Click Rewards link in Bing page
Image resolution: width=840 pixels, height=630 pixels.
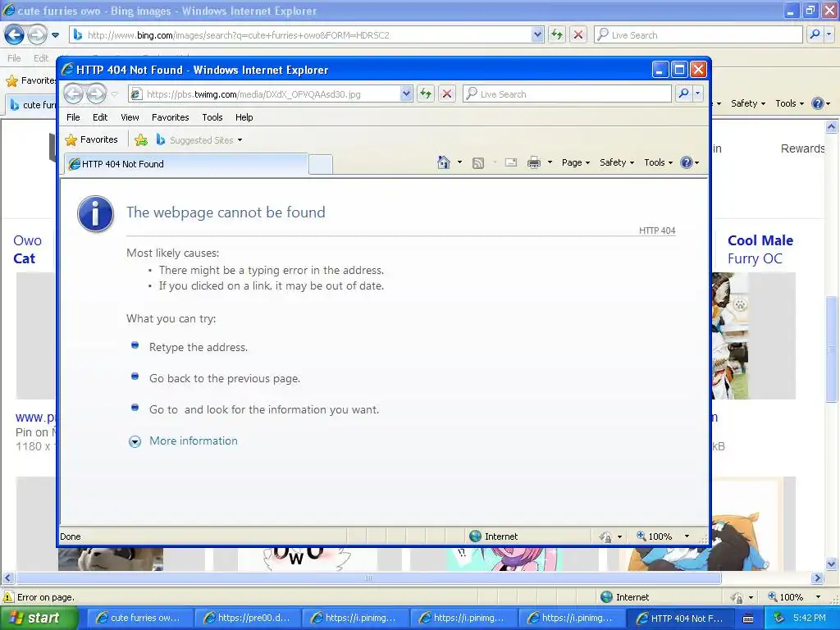[802, 149]
